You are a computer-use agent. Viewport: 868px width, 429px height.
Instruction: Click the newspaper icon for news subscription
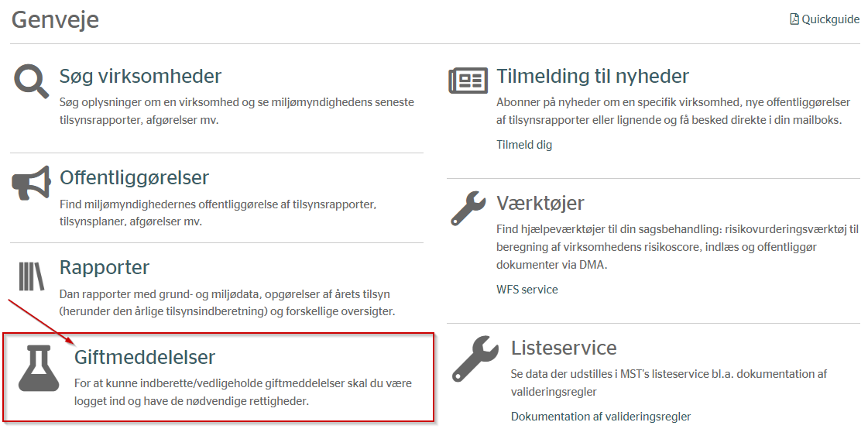pyautogui.click(x=468, y=81)
